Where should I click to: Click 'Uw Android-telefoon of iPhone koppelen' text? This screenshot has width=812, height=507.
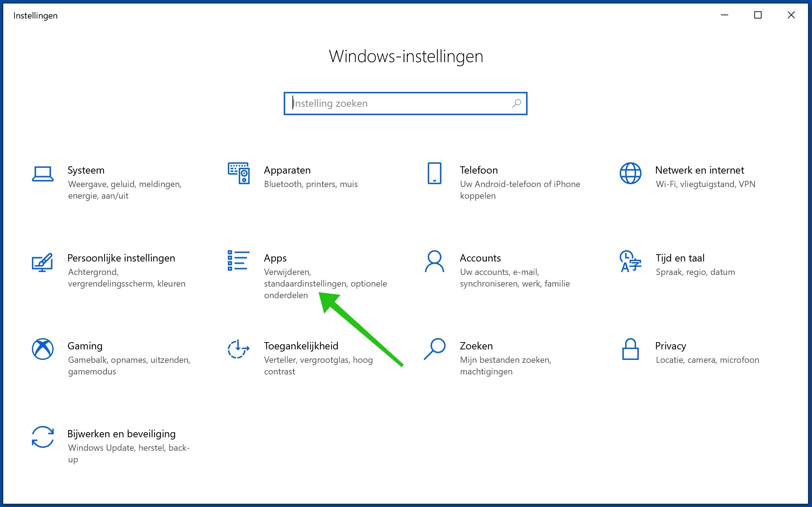(x=520, y=190)
